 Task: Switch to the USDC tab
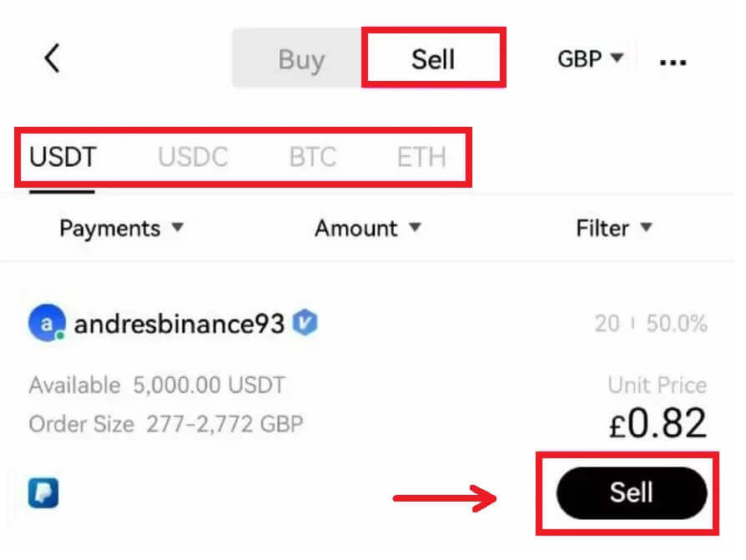[192, 156]
